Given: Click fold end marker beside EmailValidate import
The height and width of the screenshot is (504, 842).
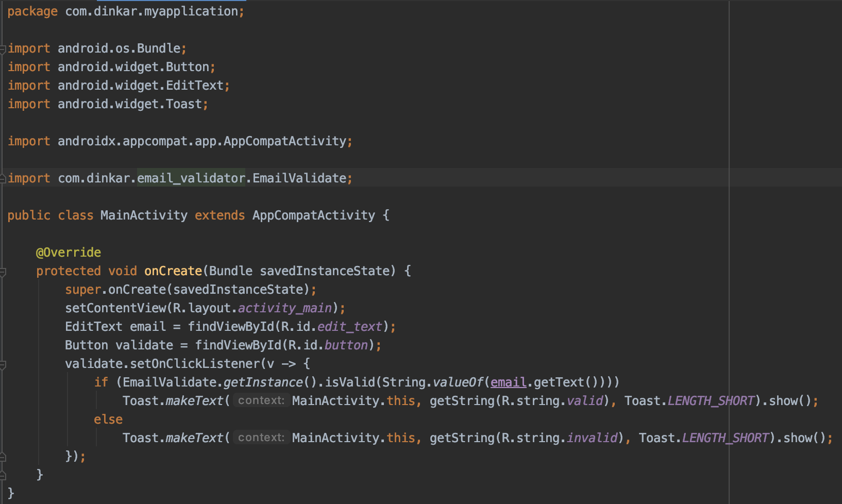Looking at the screenshot, I should [3, 178].
